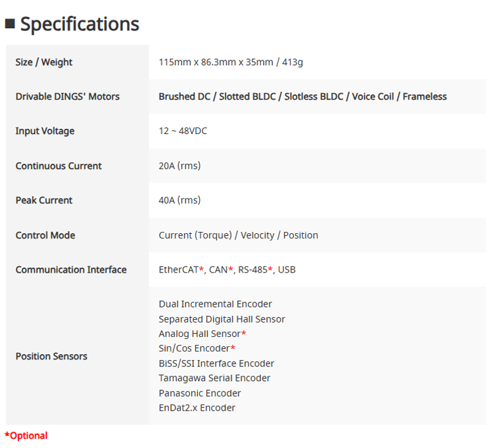Screen dimensions: 493x448
Task: Click Current (Torque) / Velocity / Position text
Action: pyautogui.click(x=239, y=235)
